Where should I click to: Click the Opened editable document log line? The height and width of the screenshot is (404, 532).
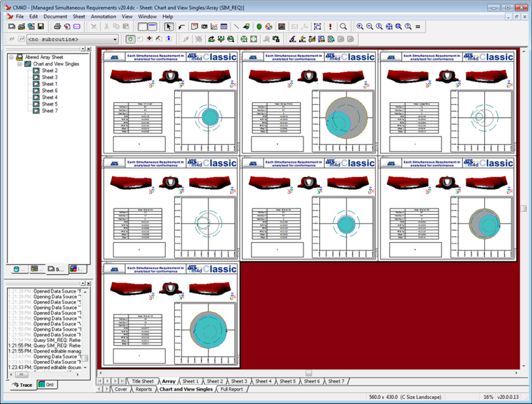pyautogui.click(x=44, y=368)
